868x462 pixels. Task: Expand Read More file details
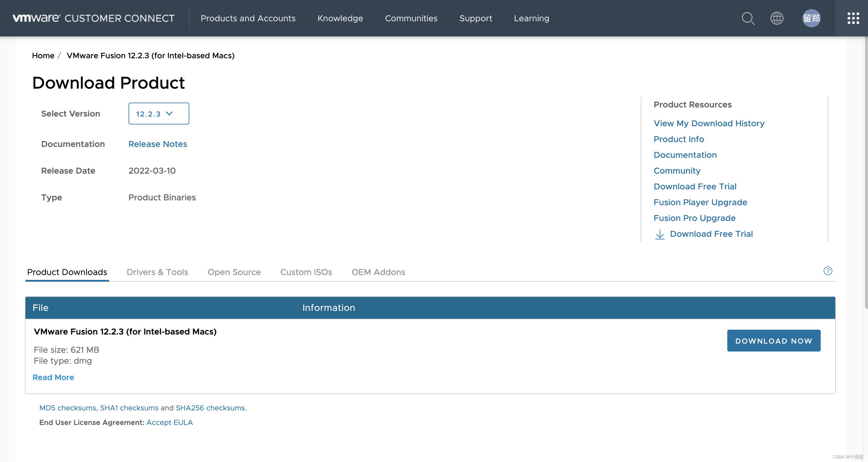coord(53,377)
